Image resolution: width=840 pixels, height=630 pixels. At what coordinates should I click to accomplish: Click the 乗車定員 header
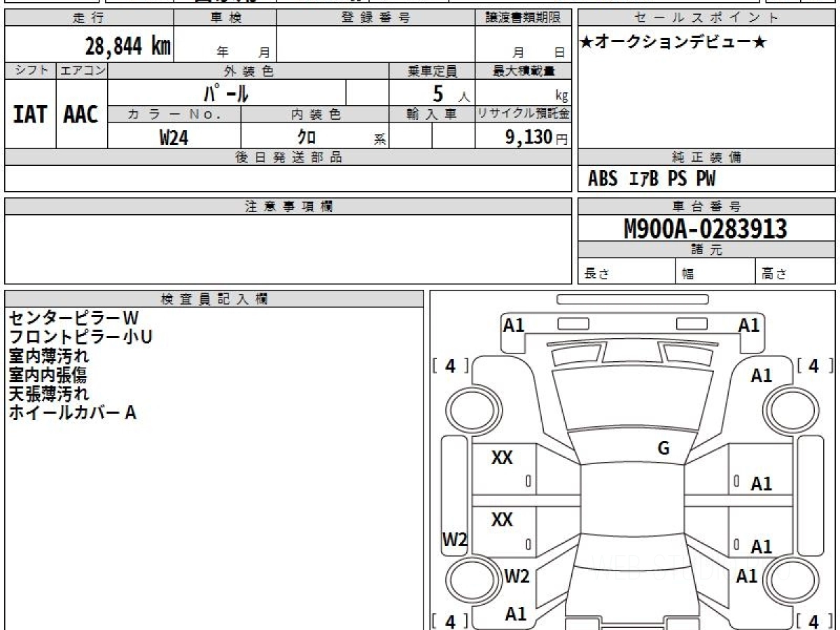pyautogui.click(x=433, y=71)
